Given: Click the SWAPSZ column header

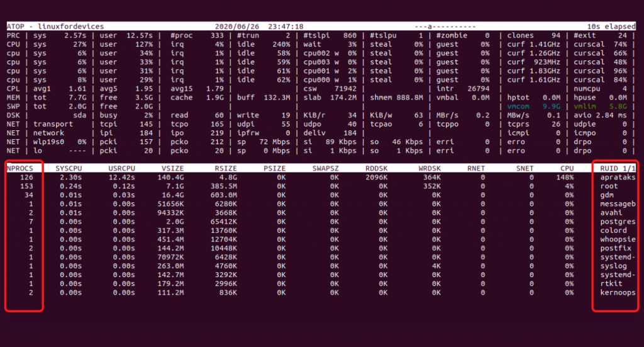Looking at the screenshot, I should tap(326, 169).
